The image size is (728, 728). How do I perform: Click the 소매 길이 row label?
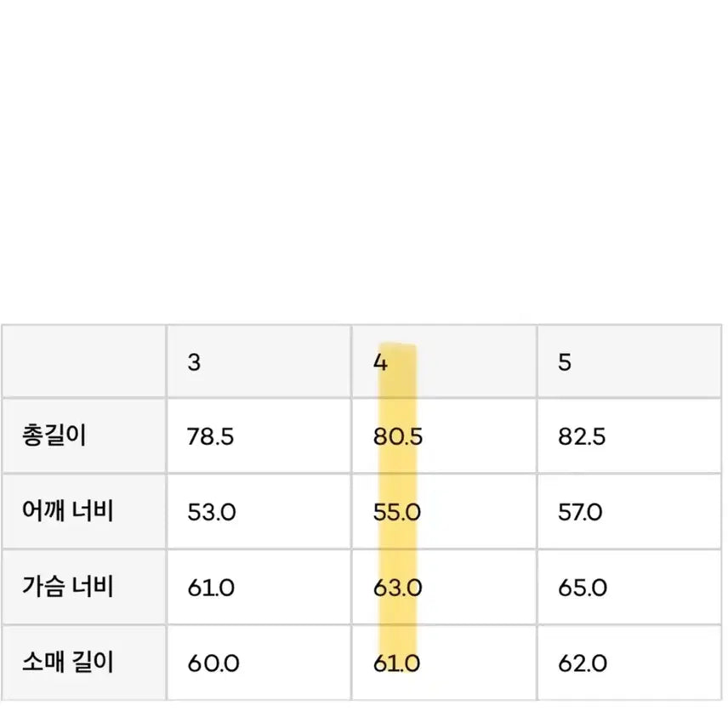[x=68, y=663]
